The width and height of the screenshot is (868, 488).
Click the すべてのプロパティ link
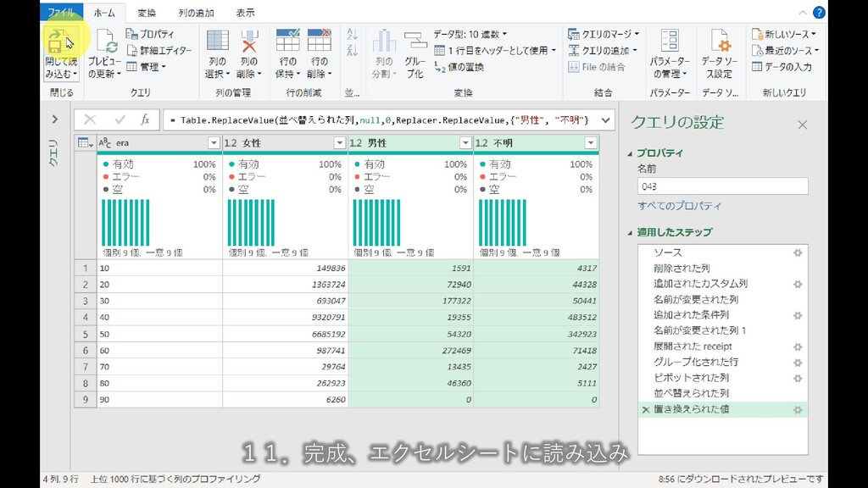[x=680, y=206]
